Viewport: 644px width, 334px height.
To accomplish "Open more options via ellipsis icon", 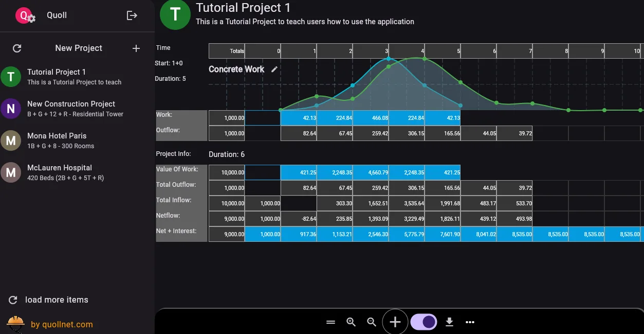I will (470, 322).
